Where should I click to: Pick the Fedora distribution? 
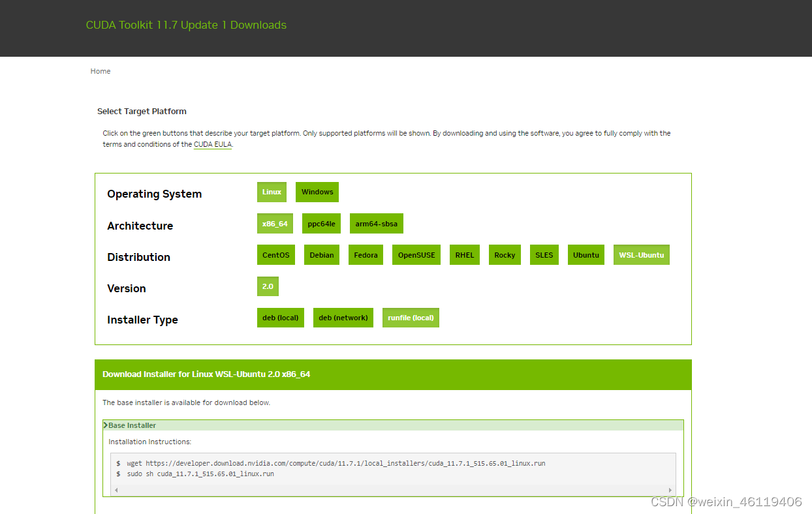coord(366,255)
